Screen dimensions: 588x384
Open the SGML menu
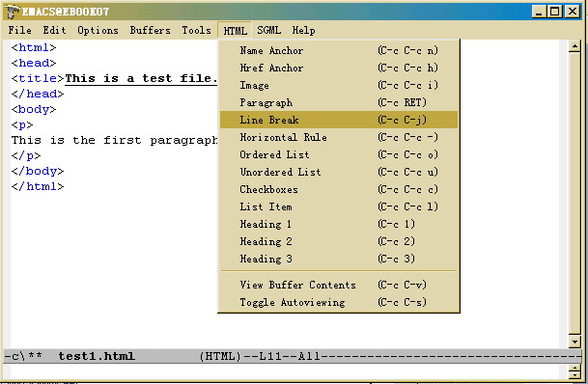point(268,30)
